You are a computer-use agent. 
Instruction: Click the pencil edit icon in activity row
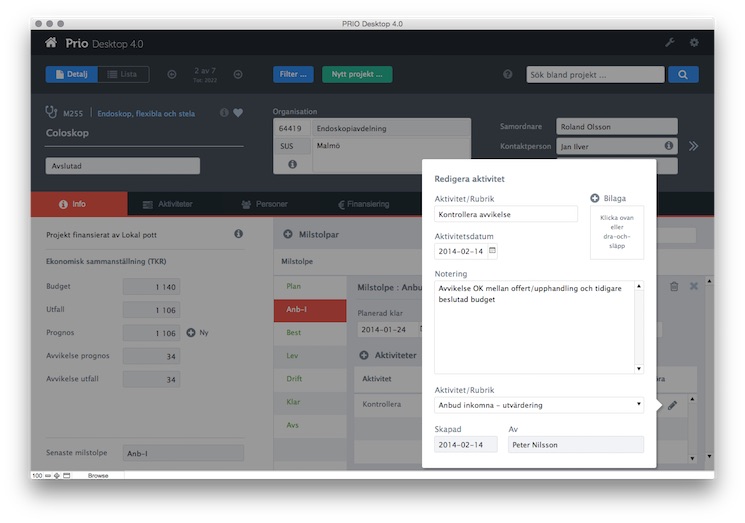(x=672, y=405)
